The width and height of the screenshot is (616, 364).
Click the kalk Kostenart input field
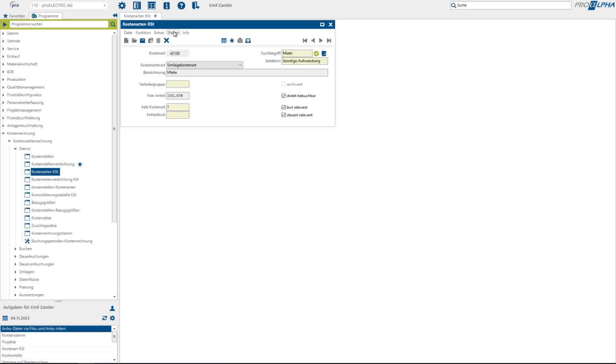pos(178,107)
